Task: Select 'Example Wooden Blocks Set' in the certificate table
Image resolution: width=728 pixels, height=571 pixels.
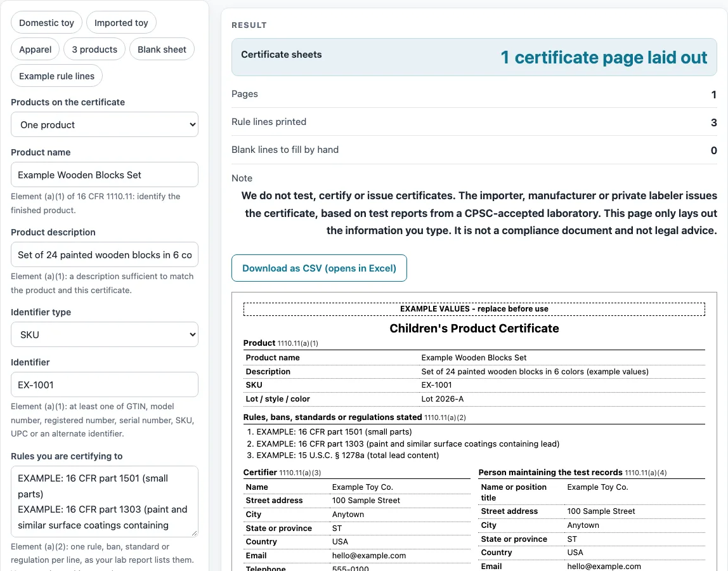Action: pyautogui.click(x=474, y=358)
